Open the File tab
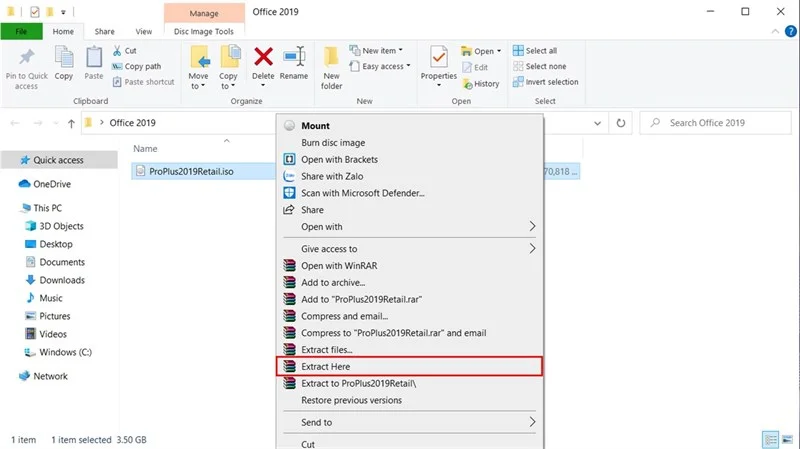 (x=21, y=31)
